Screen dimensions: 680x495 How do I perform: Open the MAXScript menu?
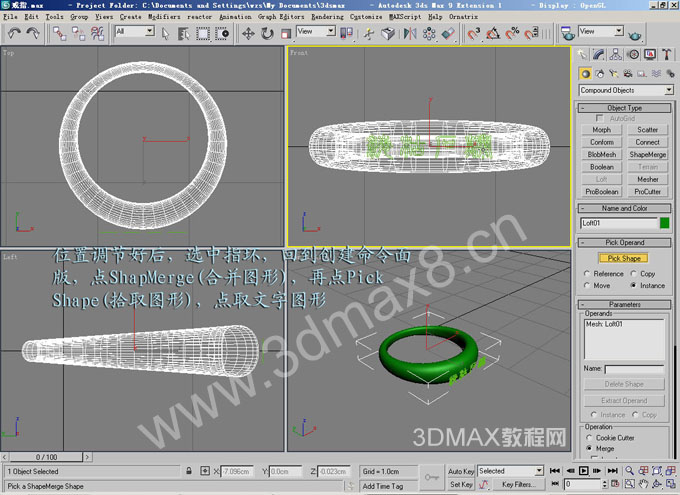pyautogui.click(x=405, y=16)
